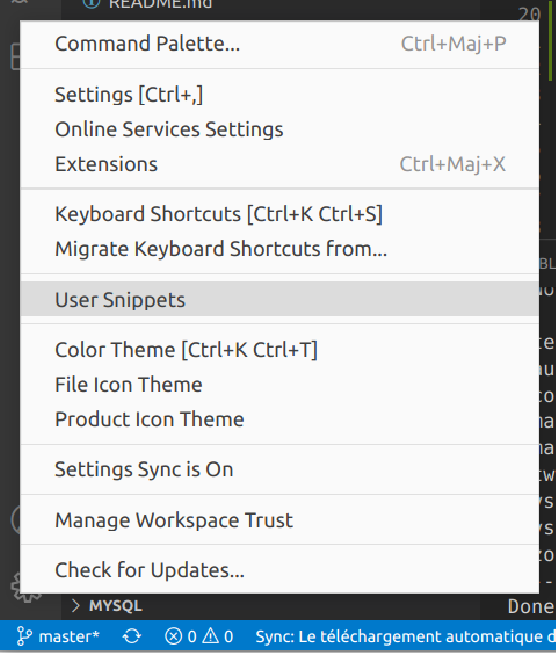Click the synchronize changes icon
The width and height of the screenshot is (556, 653).
pos(132,636)
